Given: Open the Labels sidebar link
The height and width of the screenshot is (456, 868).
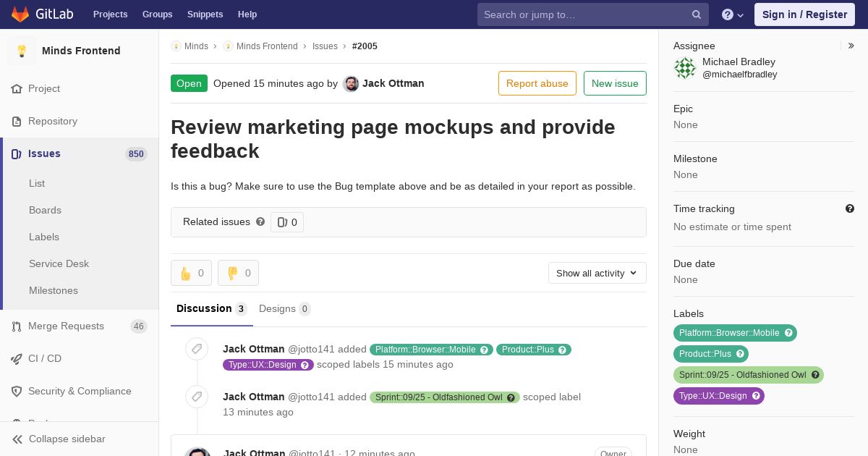Looking at the screenshot, I should 44,237.
